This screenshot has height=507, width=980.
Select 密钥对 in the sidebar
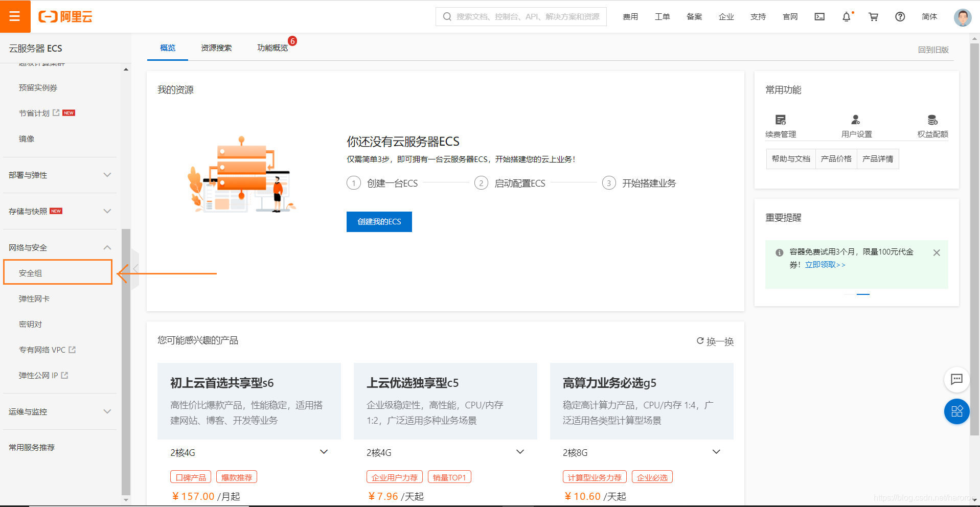pos(31,324)
